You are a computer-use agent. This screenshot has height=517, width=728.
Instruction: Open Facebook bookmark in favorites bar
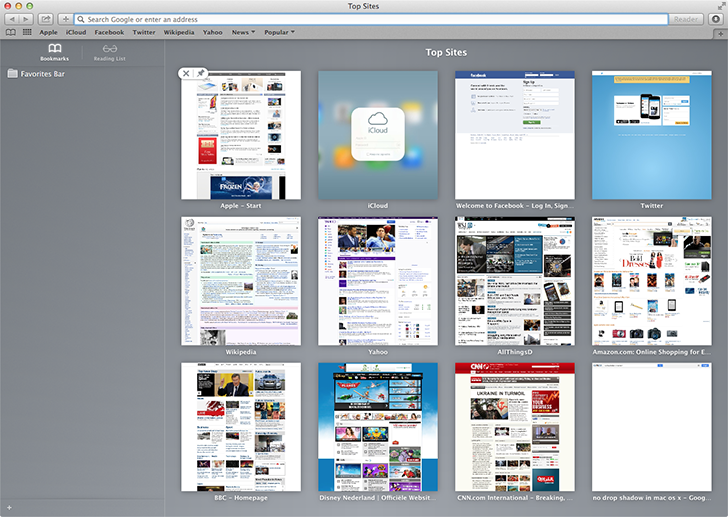(109, 32)
